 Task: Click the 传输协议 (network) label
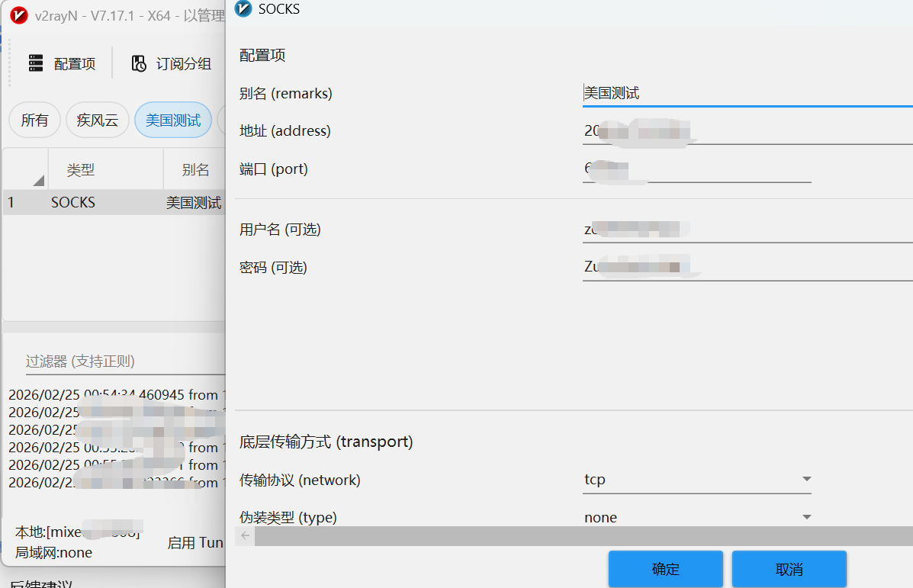point(300,480)
